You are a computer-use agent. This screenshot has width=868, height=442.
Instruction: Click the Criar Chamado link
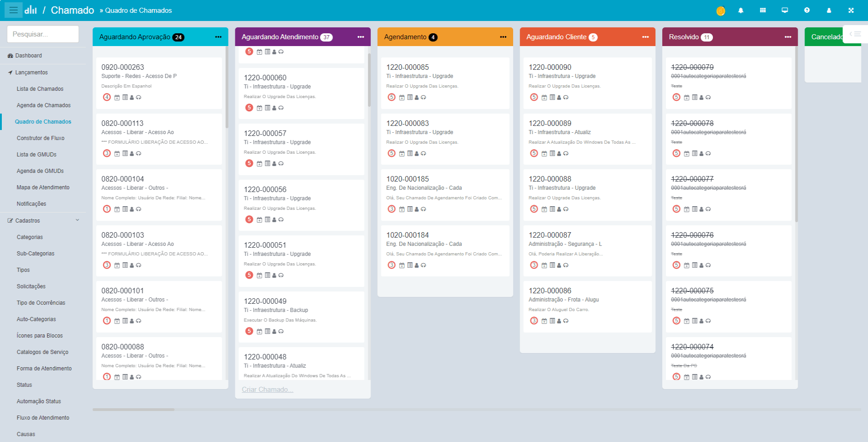[x=267, y=390]
